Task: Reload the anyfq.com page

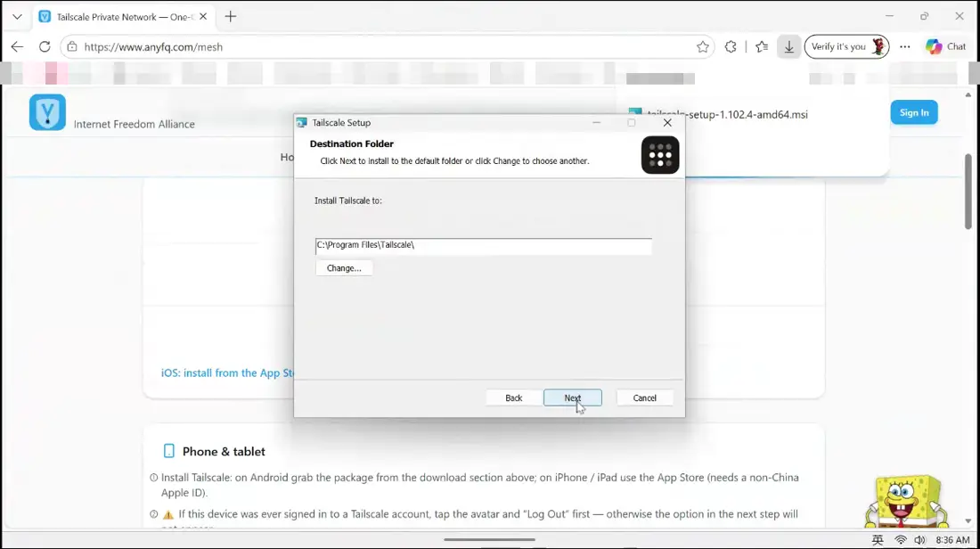Action: click(45, 47)
